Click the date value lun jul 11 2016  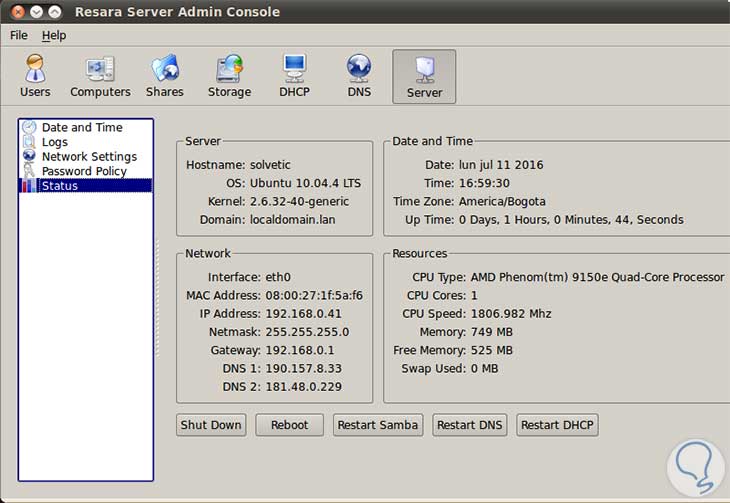coord(501,165)
